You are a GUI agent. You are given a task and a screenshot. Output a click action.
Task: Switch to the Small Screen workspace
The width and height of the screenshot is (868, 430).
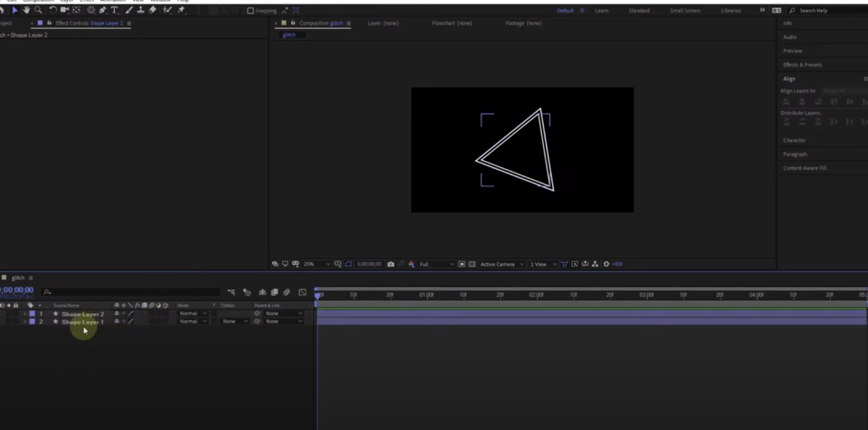coord(685,11)
